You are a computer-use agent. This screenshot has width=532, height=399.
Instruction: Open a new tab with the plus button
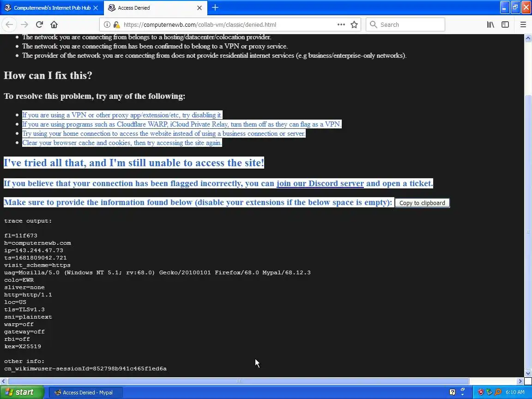tap(215, 7)
